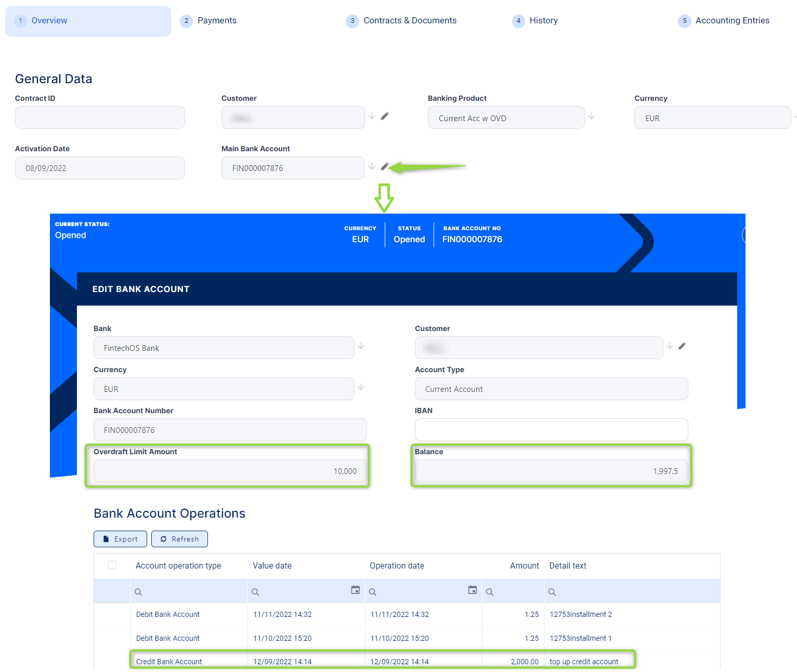The image size is (797, 672).
Task: Click pencil edit icon next to top Customer field
Action: click(385, 116)
